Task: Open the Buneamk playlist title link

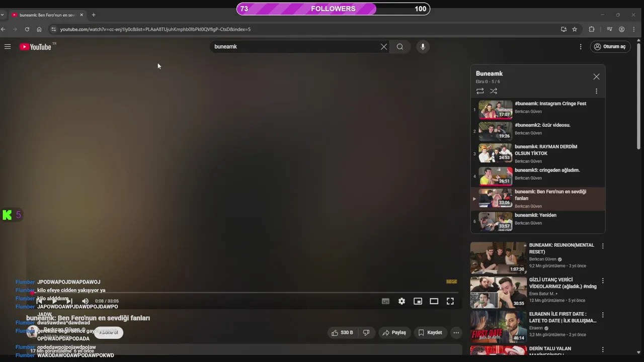Action: pos(489,73)
